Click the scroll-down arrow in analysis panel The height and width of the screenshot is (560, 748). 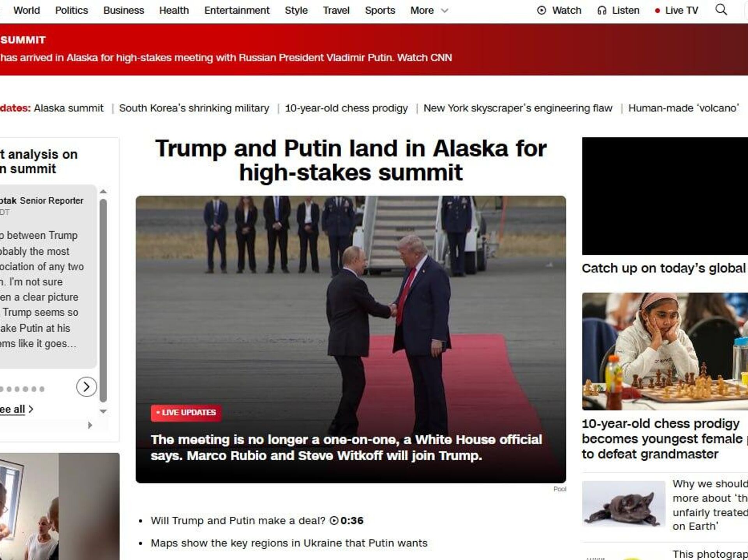tap(103, 411)
